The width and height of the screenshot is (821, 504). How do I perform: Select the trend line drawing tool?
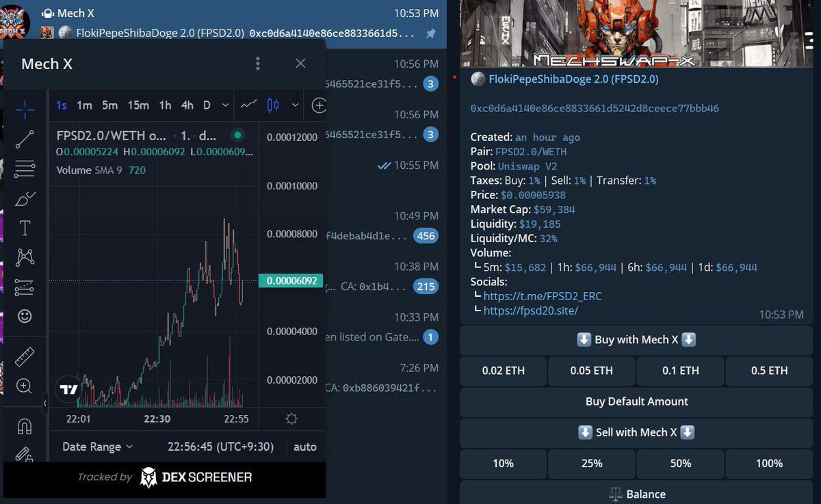(x=25, y=139)
